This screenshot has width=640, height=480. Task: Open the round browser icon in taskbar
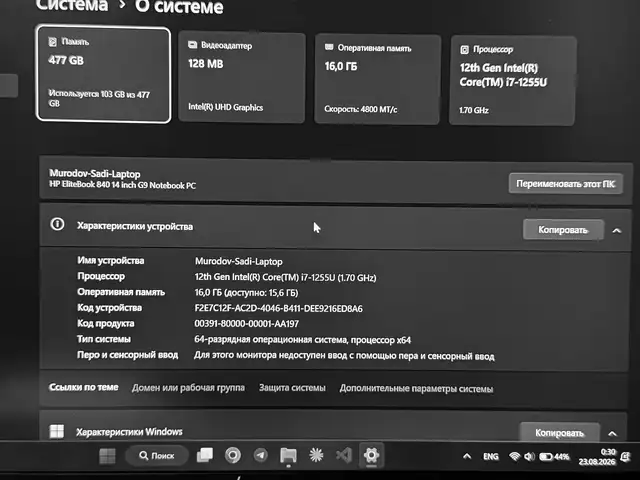(233, 455)
